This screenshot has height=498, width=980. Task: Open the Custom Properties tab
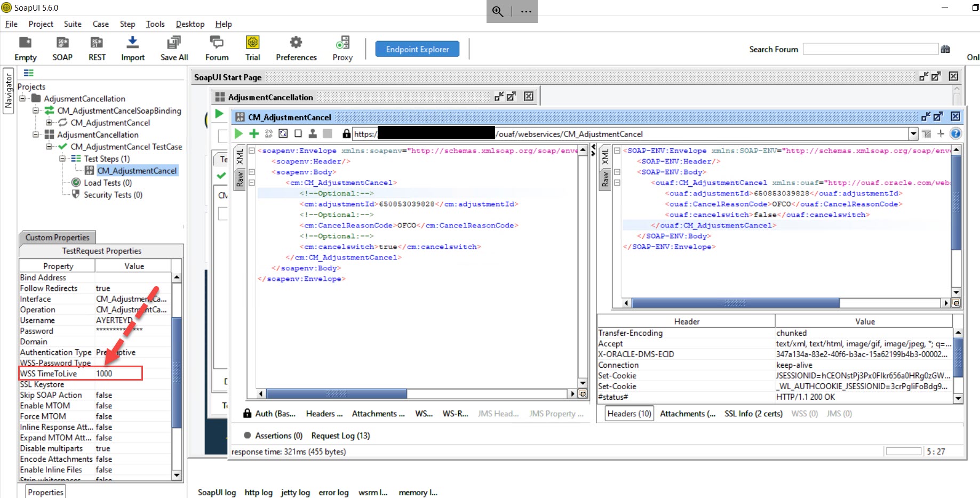[57, 238]
